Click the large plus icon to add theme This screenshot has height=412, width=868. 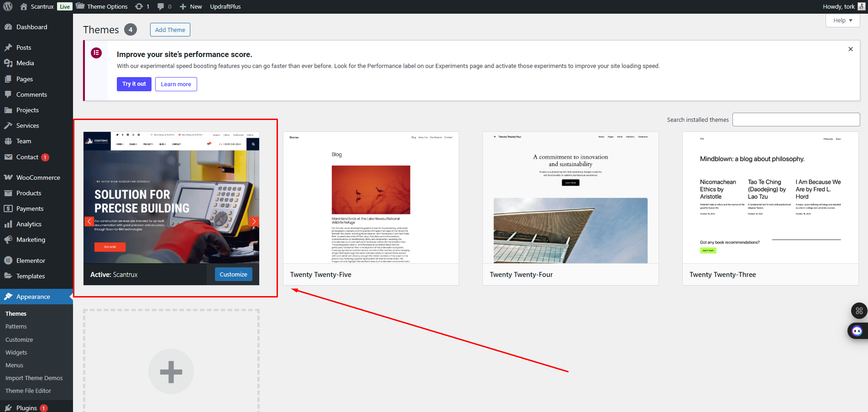[171, 371]
